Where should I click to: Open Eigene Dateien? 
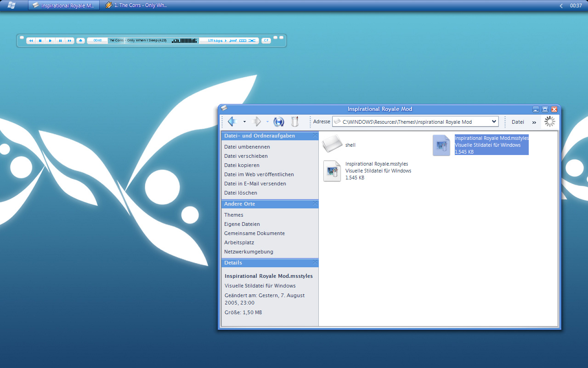coord(242,224)
